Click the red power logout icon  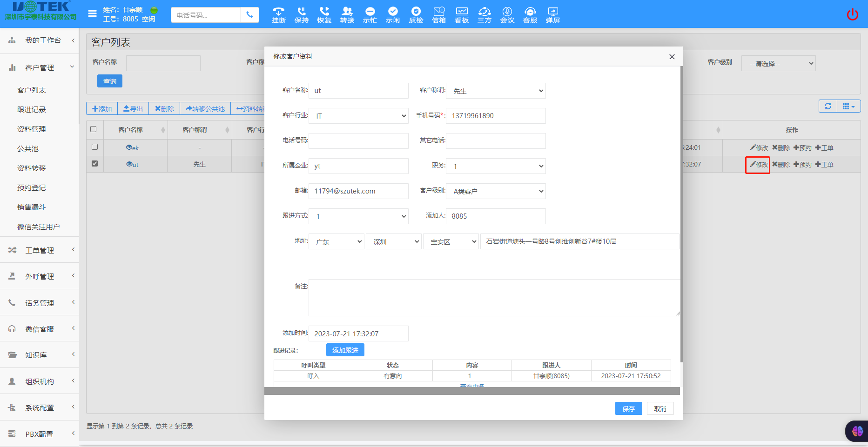coord(852,14)
